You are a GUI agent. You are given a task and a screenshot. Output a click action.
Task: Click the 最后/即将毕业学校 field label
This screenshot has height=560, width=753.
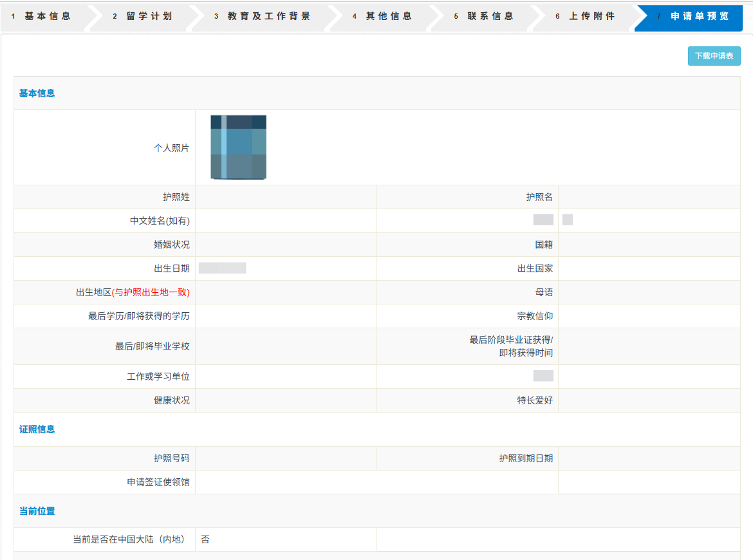[153, 346]
